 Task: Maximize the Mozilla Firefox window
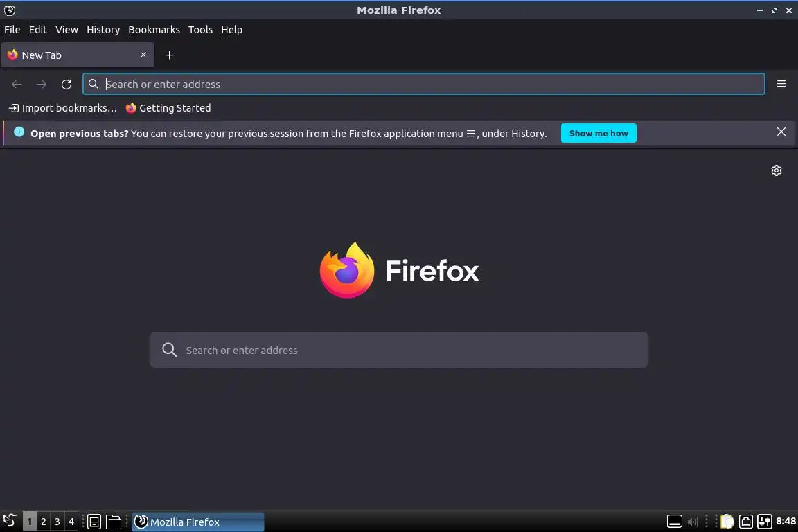point(774,10)
